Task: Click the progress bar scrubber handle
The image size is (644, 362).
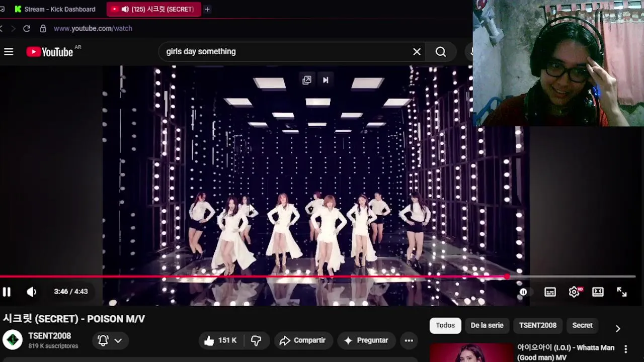Action: (507, 277)
